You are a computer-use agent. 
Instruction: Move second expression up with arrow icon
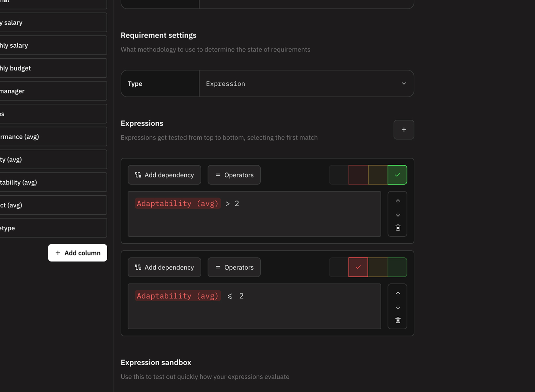coord(398,294)
